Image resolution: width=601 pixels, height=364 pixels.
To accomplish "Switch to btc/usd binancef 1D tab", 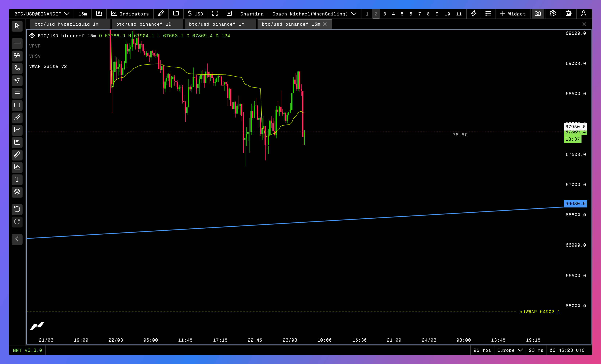I will 144,24.
